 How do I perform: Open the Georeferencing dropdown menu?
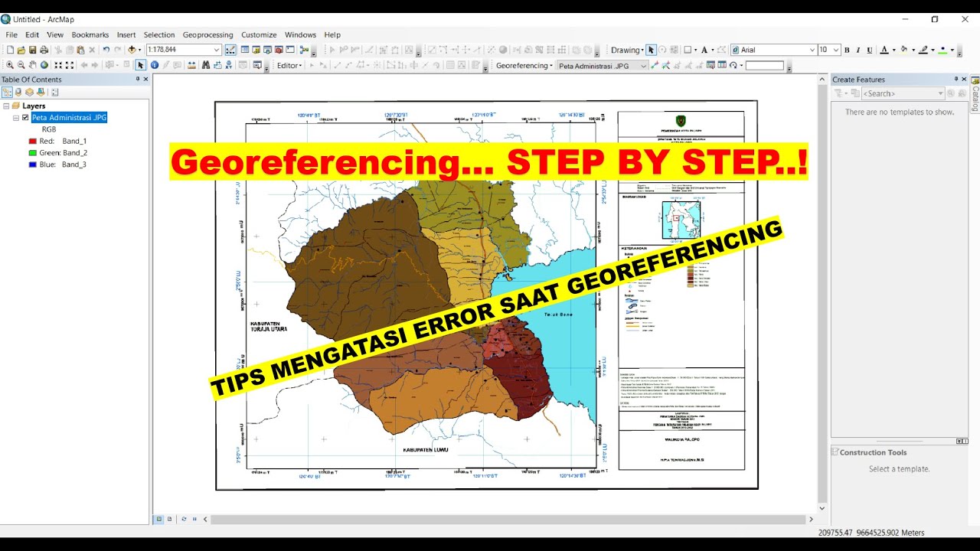[524, 65]
